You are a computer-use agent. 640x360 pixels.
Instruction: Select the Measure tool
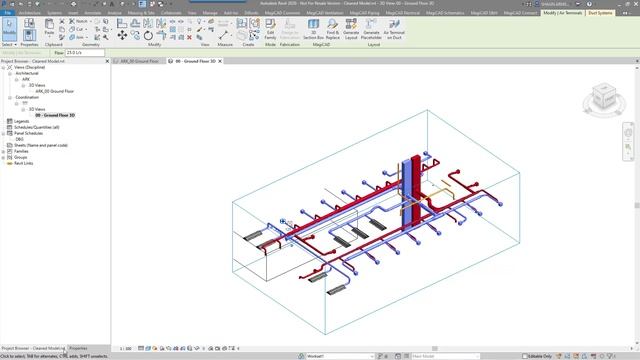[223, 35]
